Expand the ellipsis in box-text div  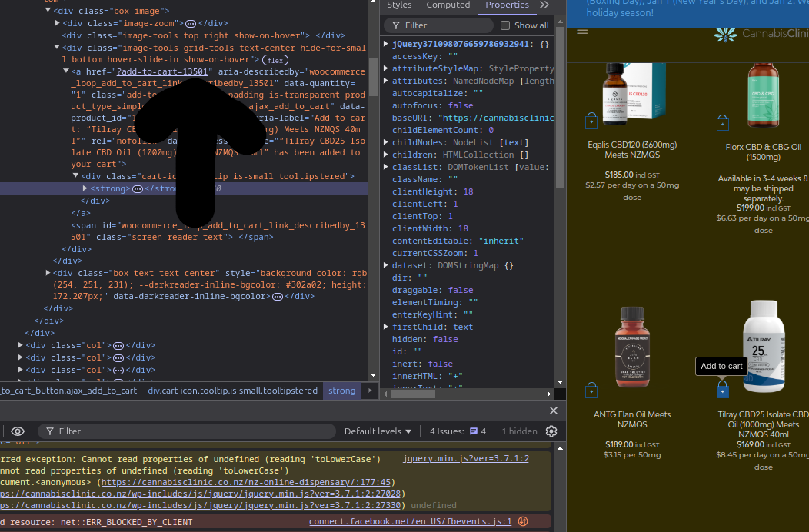[277, 297]
